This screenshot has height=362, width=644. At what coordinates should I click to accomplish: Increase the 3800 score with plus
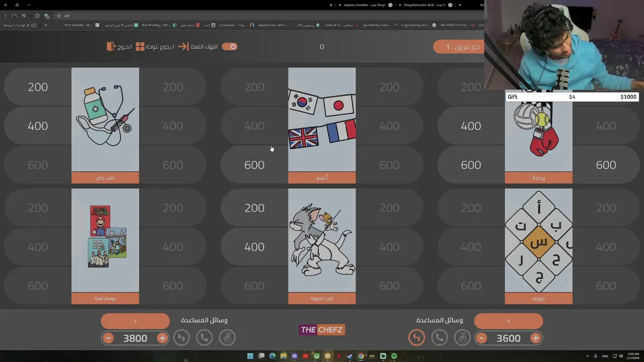tap(162, 338)
